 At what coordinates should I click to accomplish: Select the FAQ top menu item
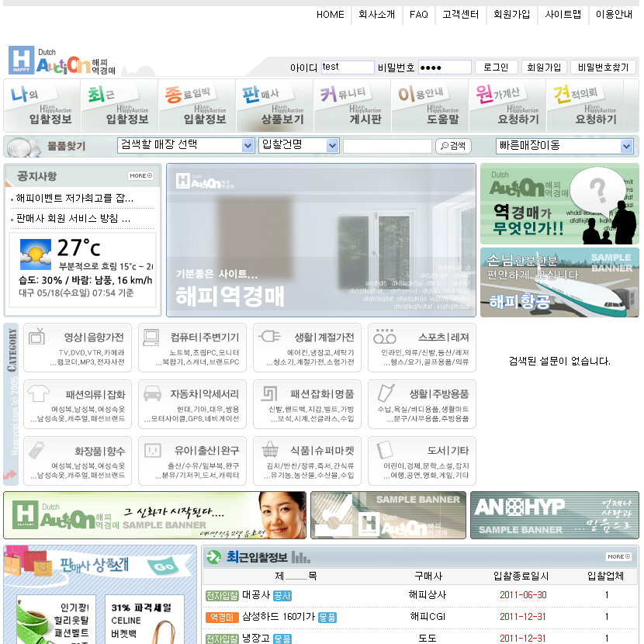click(418, 15)
